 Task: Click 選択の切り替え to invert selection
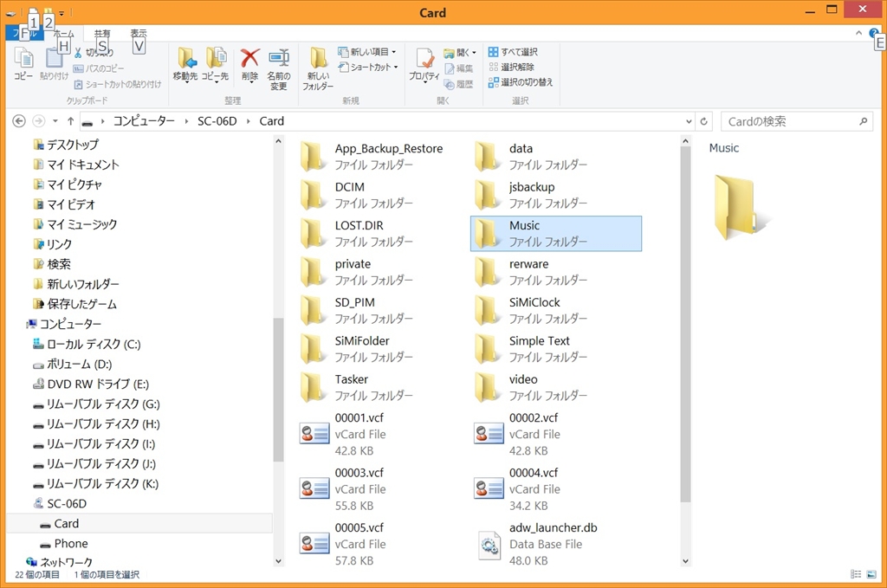[520, 82]
